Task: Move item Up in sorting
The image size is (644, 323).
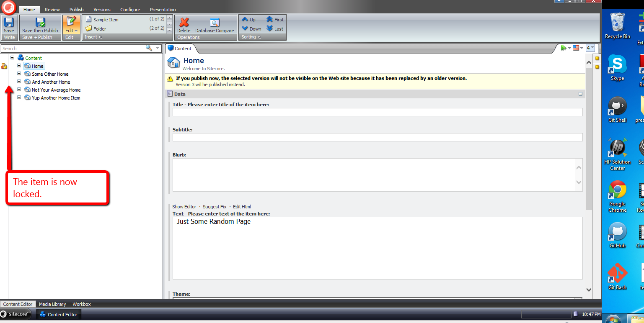Action: tap(249, 20)
